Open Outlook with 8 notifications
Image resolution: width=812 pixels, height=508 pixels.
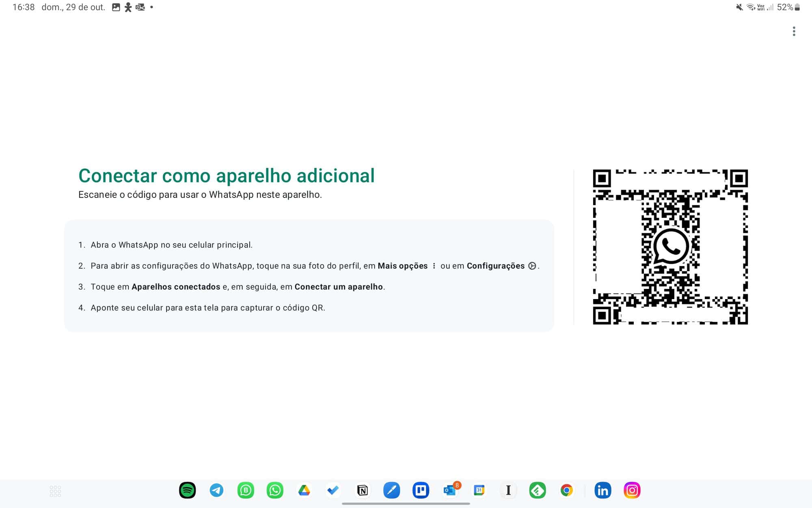[x=451, y=490]
